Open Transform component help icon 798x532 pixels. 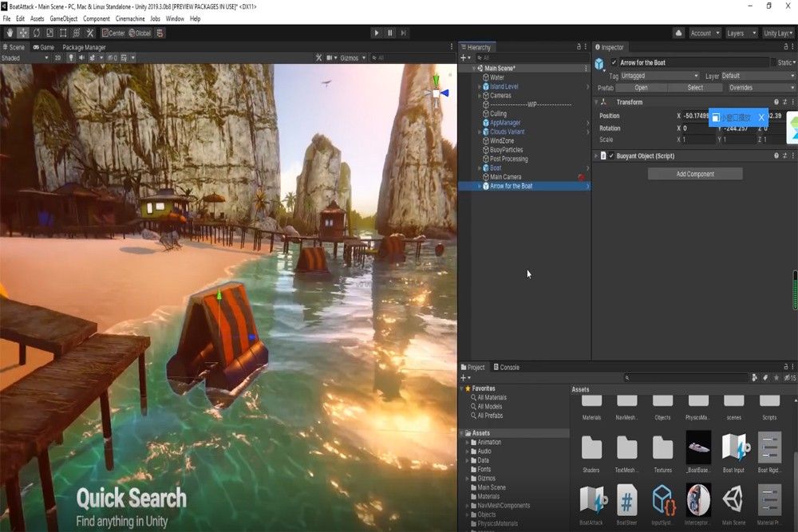pyautogui.click(x=776, y=102)
